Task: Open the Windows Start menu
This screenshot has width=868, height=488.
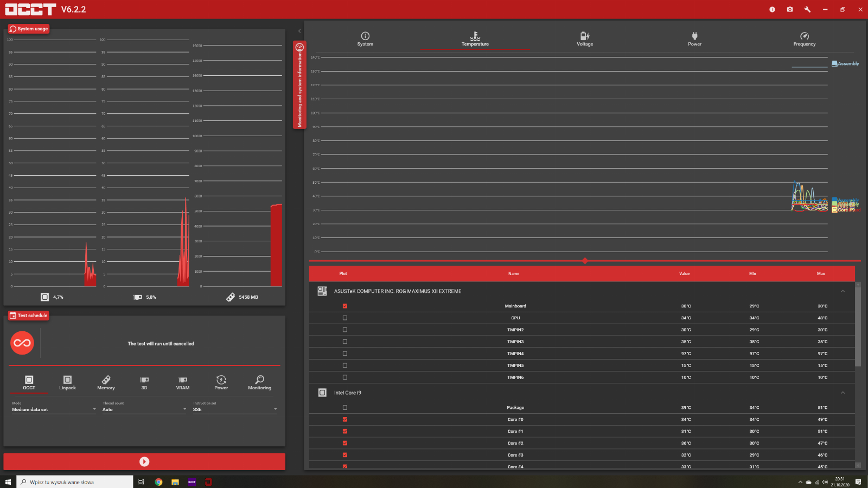Action: click(x=8, y=482)
